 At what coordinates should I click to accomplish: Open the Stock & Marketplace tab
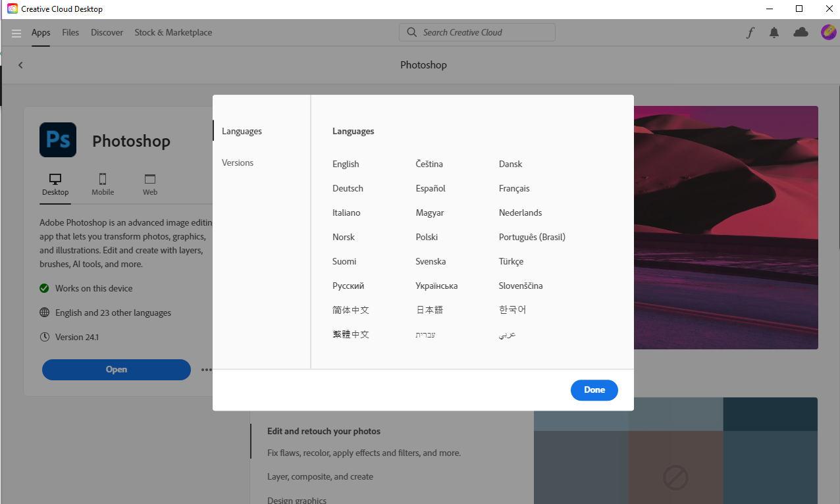[x=173, y=32]
